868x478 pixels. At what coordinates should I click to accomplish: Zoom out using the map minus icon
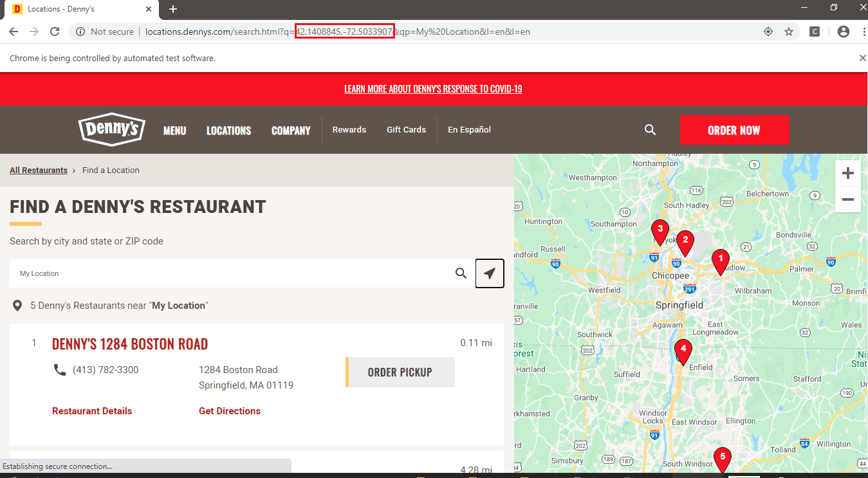tap(848, 199)
